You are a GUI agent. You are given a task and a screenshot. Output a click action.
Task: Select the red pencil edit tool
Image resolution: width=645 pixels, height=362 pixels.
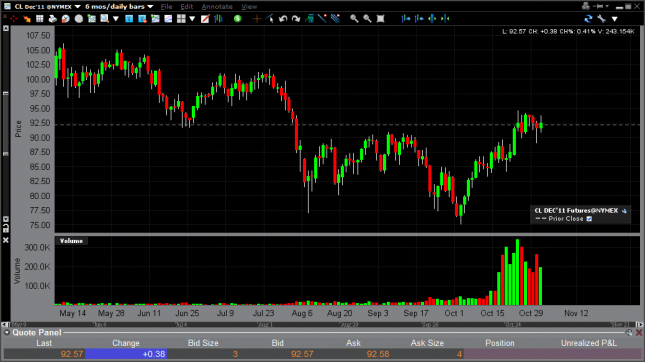click(205, 19)
